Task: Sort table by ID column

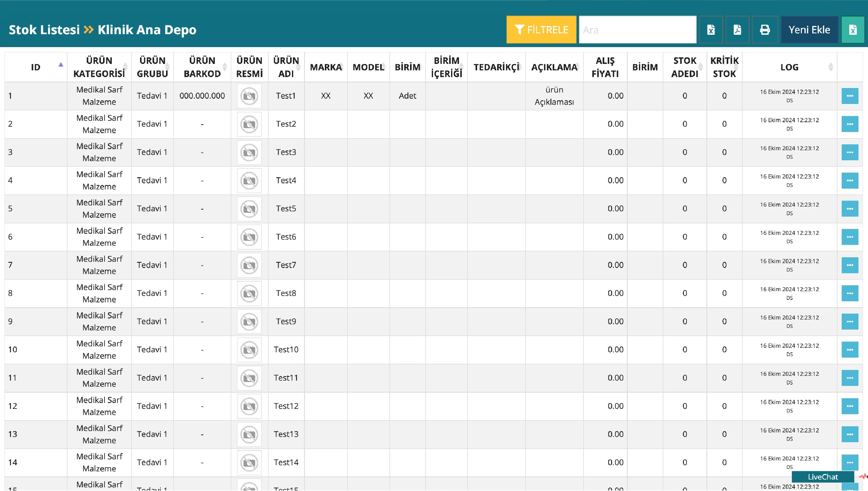Action: click(x=36, y=67)
